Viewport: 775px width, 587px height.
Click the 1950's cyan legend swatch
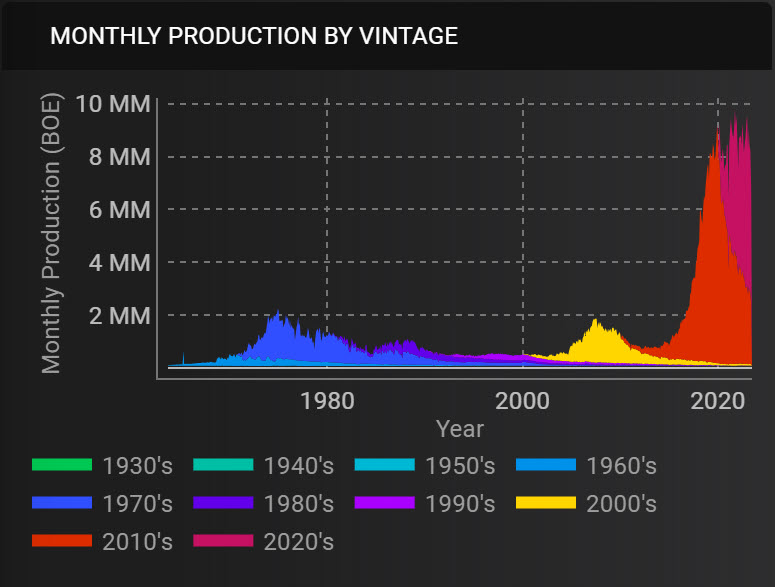(x=385, y=465)
